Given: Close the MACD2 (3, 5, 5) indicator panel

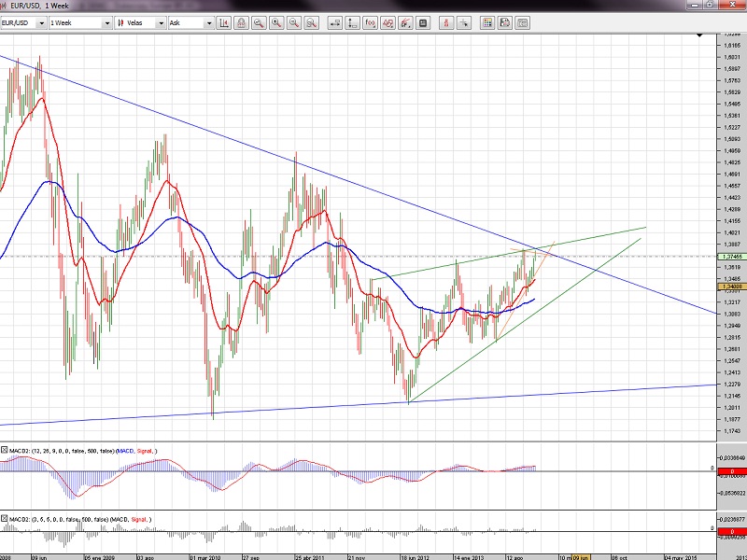Looking at the screenshot, I should pos(5,519).
